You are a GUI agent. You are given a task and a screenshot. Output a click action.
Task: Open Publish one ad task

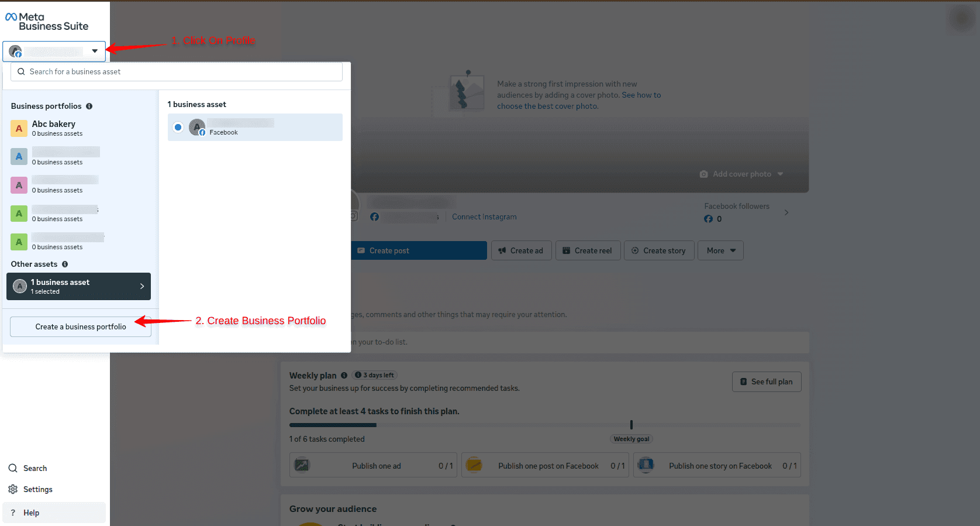click(x=372, y=466)
